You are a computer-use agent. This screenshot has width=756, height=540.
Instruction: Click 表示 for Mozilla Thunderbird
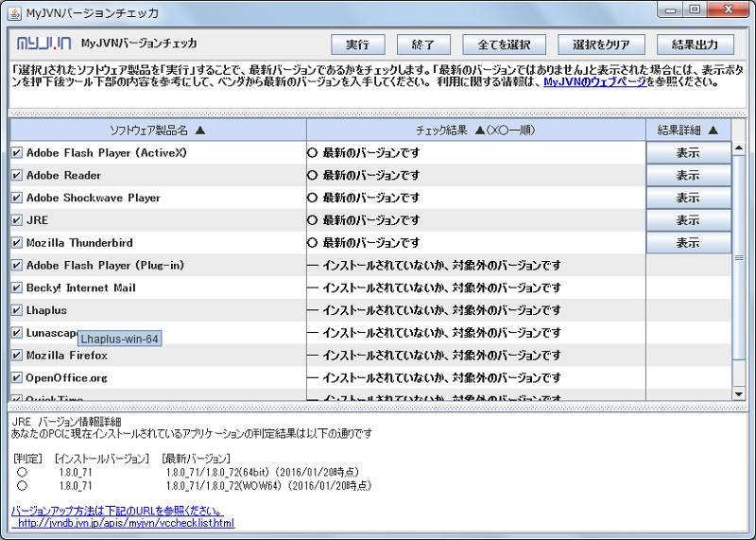(689, 243)
